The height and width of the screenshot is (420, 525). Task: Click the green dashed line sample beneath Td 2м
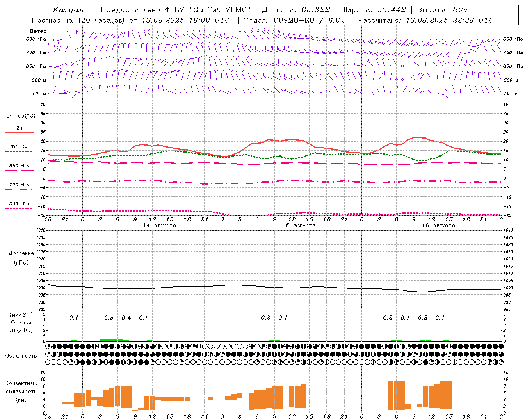click(18, 152)
